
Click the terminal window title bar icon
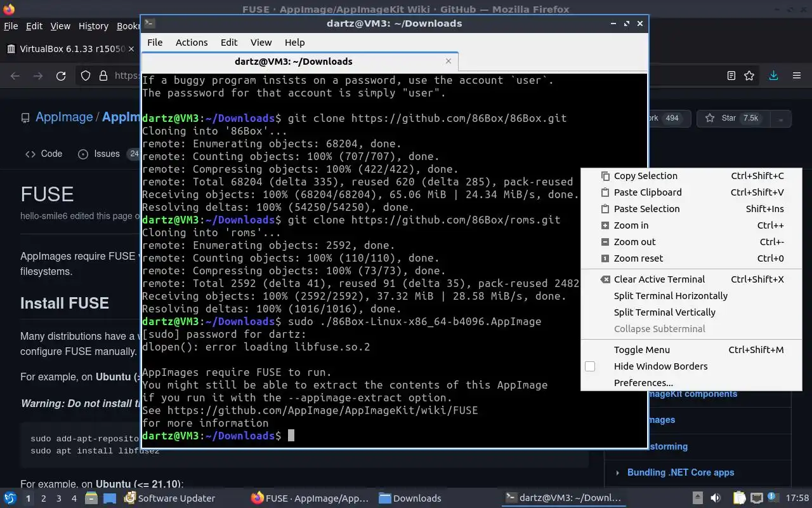149,23
